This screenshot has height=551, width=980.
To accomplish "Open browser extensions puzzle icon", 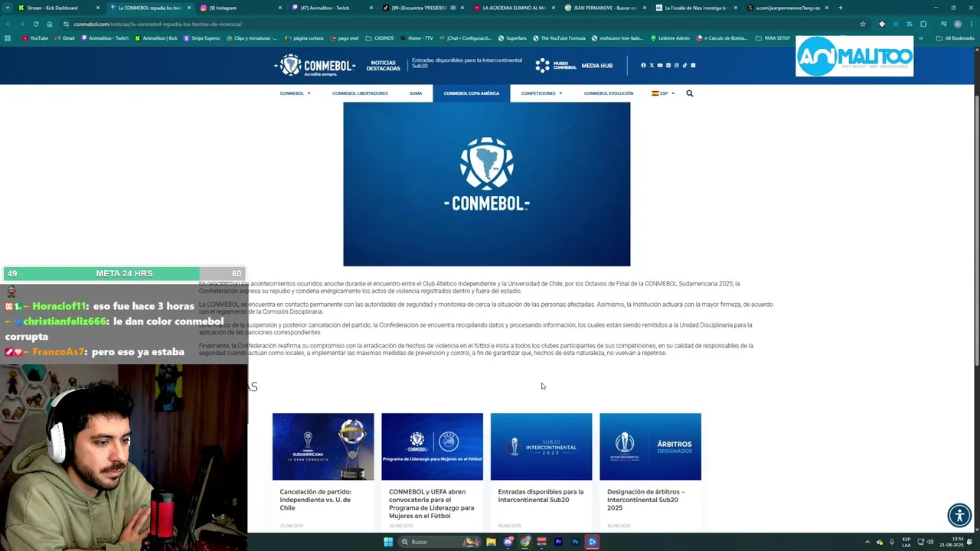I will click(x=923, y=24).
